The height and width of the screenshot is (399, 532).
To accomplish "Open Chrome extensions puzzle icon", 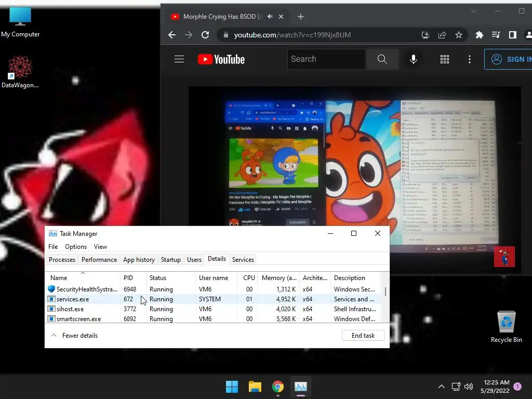I will coord(479,35).
